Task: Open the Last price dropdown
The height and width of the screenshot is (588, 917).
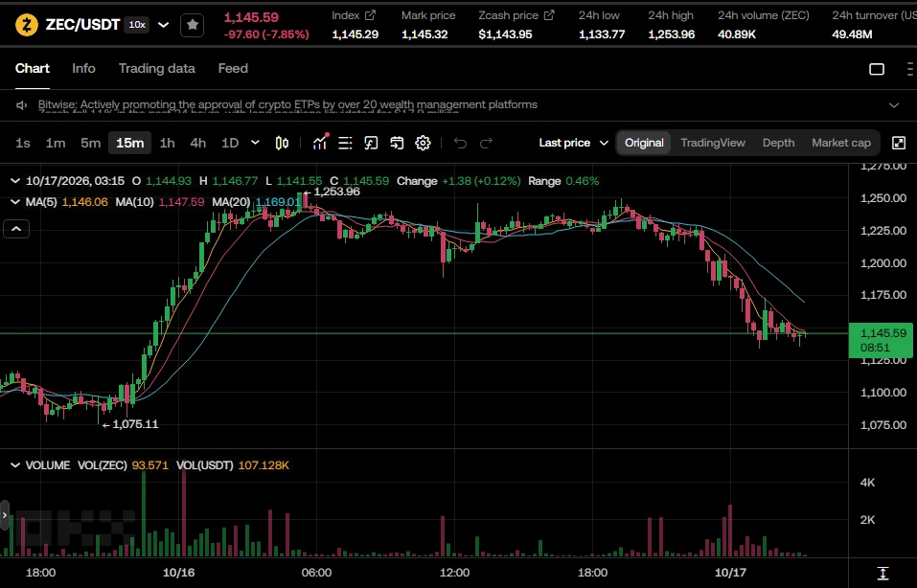Action: [x=573, y=143]
